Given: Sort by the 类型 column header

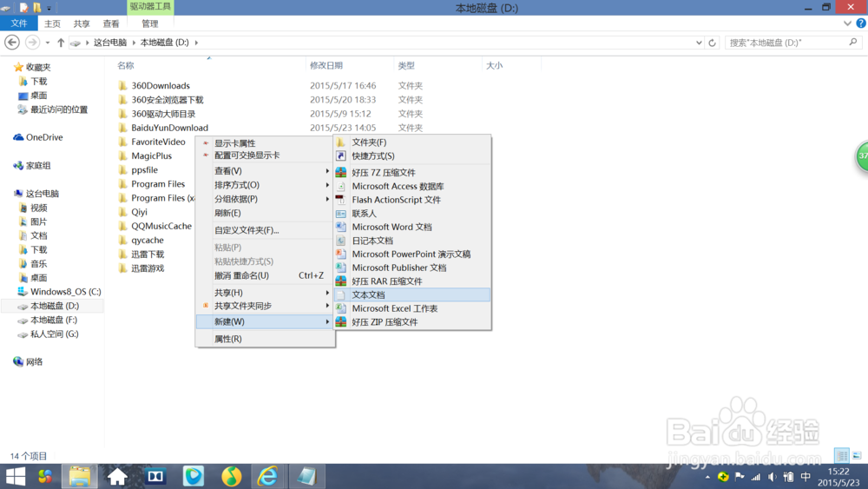Looking at the screenshot, I should pyautogui.click(x=406, y=65).
